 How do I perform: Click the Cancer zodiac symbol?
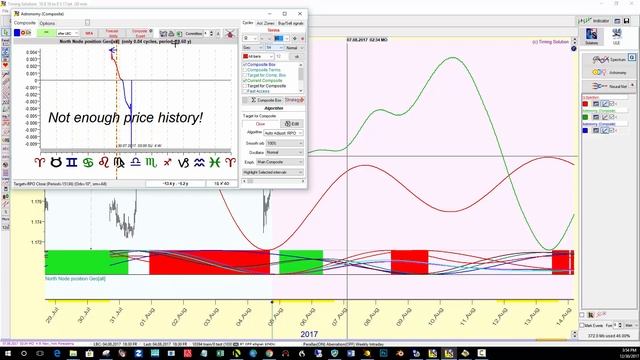[x=88, y=162]
